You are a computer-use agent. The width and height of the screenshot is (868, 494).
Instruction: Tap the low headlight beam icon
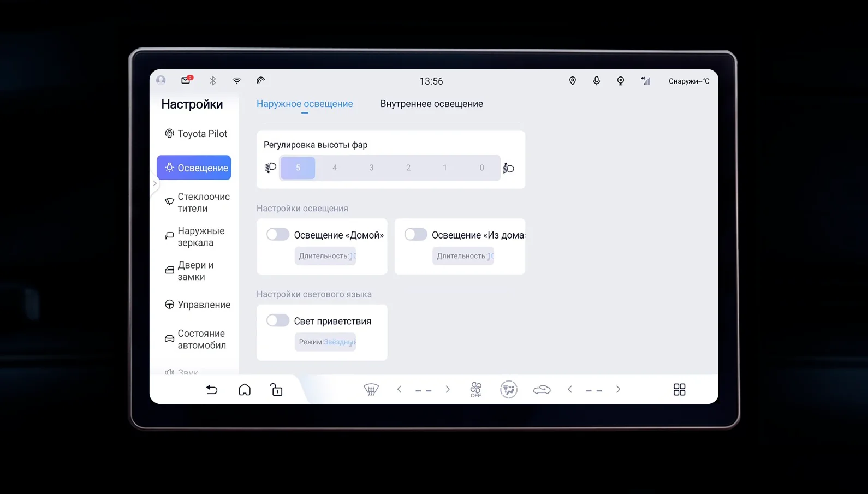pos(271,168)
